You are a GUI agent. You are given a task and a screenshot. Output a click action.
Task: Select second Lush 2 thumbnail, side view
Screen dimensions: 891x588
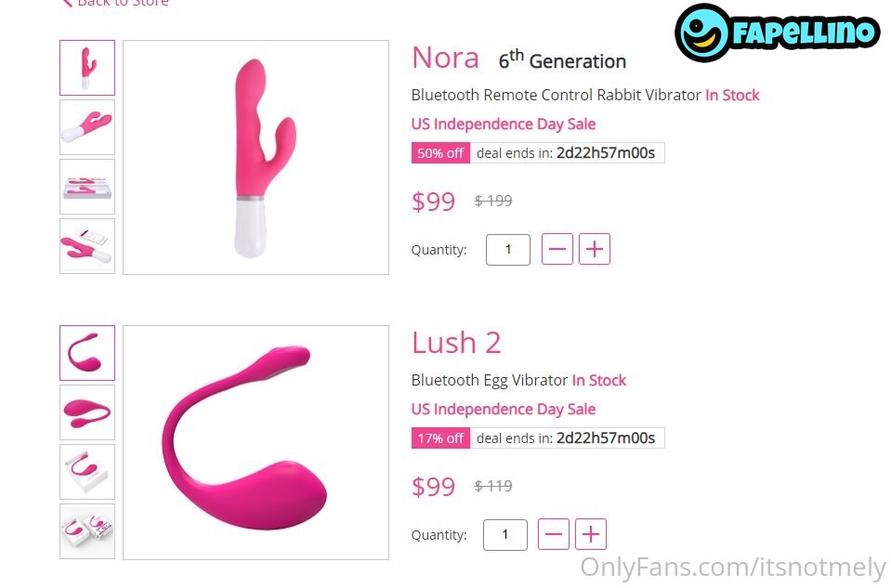point(87,412)
